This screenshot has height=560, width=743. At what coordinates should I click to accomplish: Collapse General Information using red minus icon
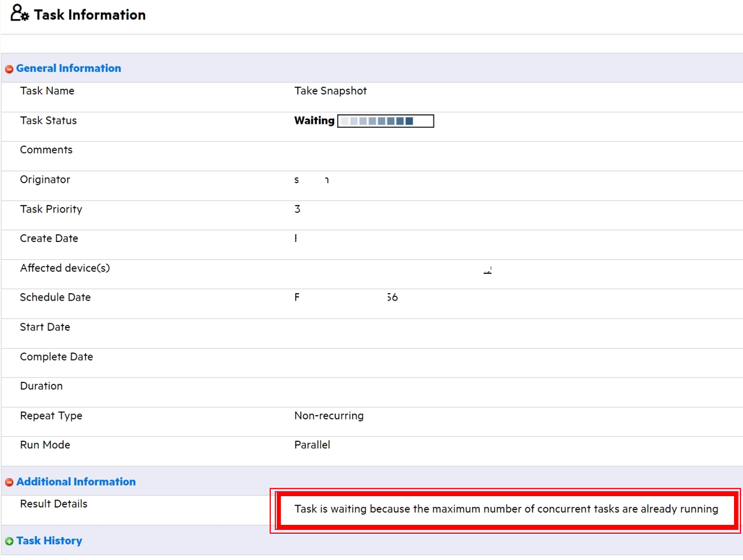tap(9, 69)
